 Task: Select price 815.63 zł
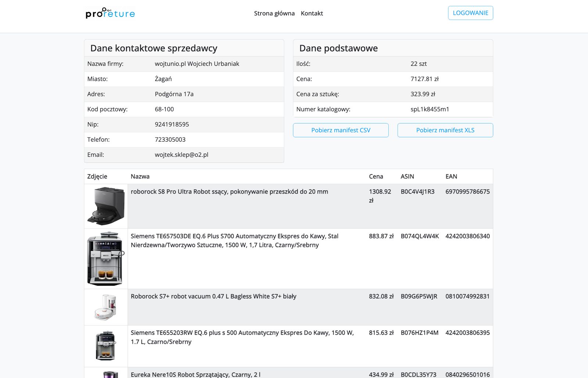[381, 332]
